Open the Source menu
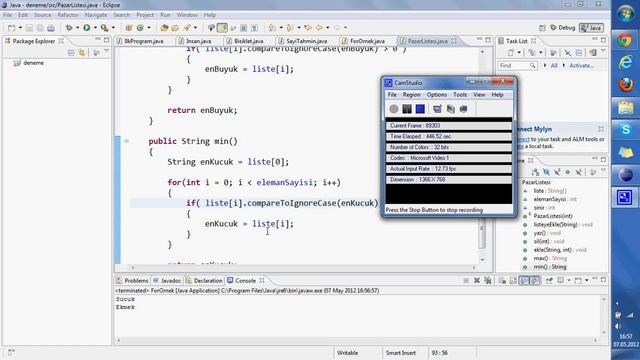Image resolution: width=640 pixels, height=360 pixels. [42, 15]
